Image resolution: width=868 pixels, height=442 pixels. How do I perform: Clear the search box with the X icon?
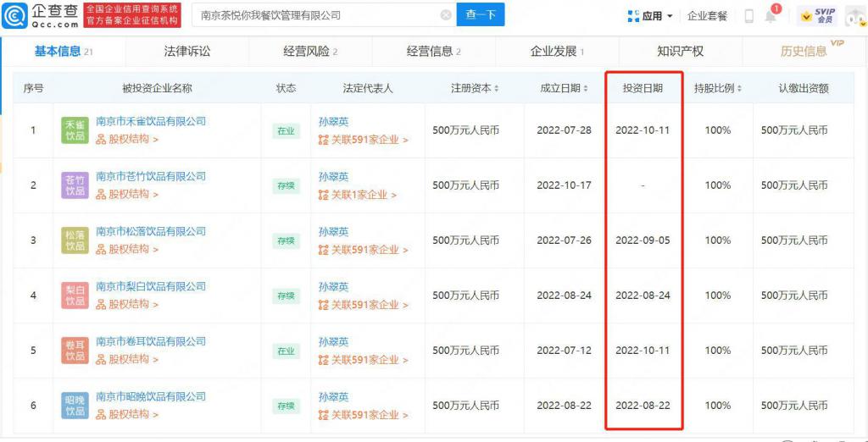coord(446,15)
